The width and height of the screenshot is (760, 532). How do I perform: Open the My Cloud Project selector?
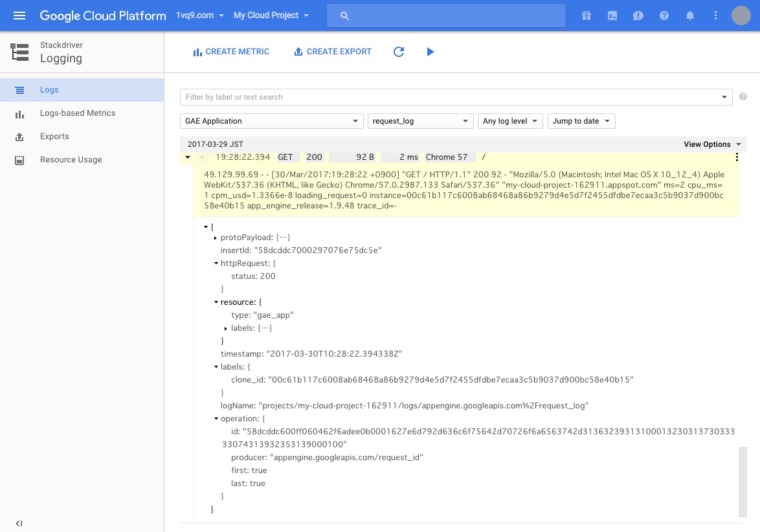[271, 16]
